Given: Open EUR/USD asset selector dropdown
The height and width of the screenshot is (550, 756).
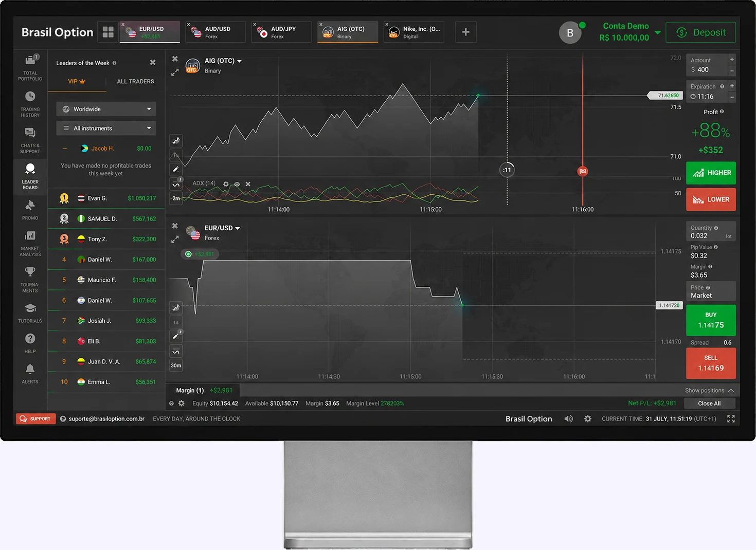Looking at the screenshot, I should pyautogui.click(x=222, y=228).
